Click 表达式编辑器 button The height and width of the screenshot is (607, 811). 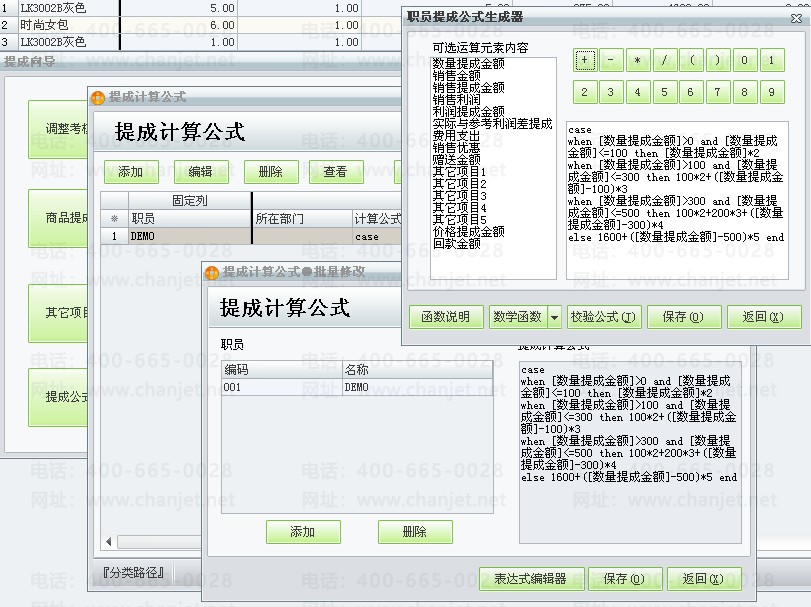coord(530,578)
